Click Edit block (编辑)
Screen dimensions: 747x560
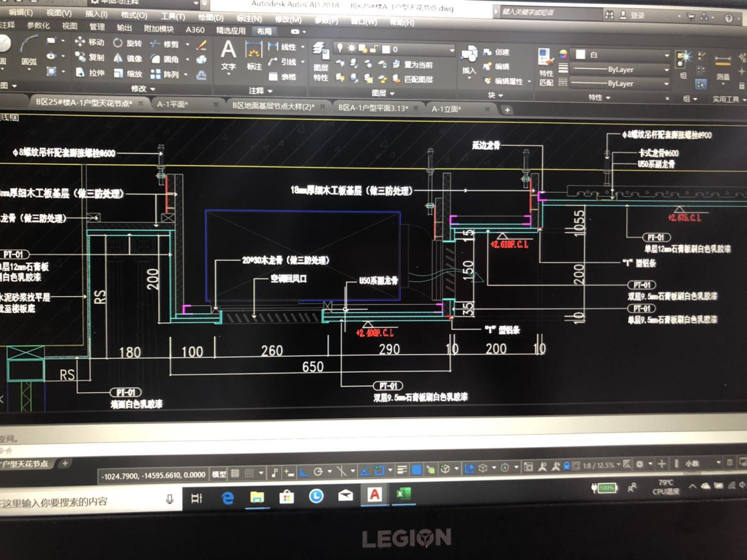[x=496, y=66]
